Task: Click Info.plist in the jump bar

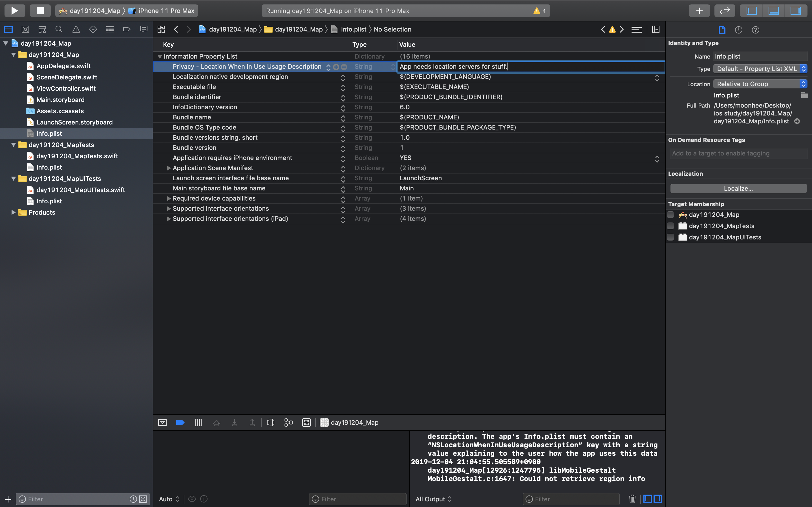Action: point(353,30)
